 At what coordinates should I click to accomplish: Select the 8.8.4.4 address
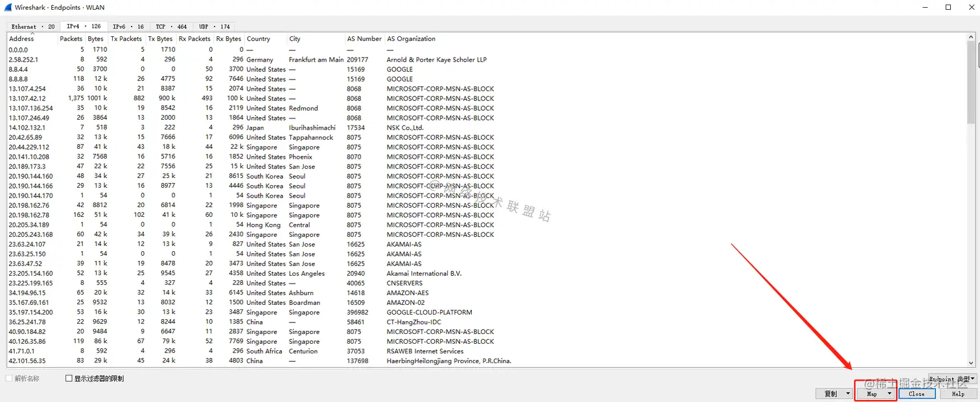tap(18, 69)
